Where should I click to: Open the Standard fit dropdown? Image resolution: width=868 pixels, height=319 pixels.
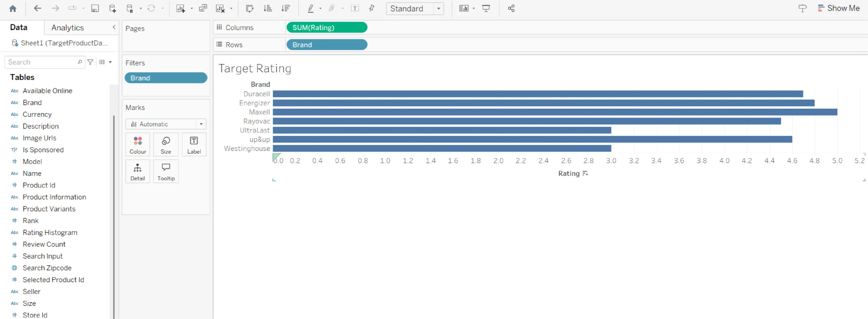[415, 8]
